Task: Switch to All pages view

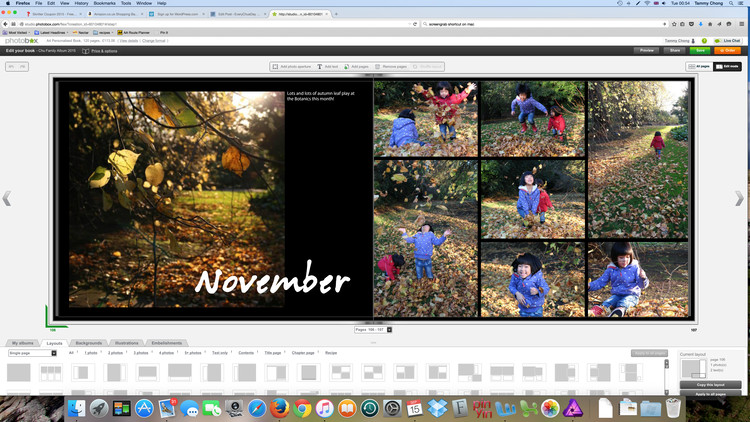Action: [x=699, y=67]
